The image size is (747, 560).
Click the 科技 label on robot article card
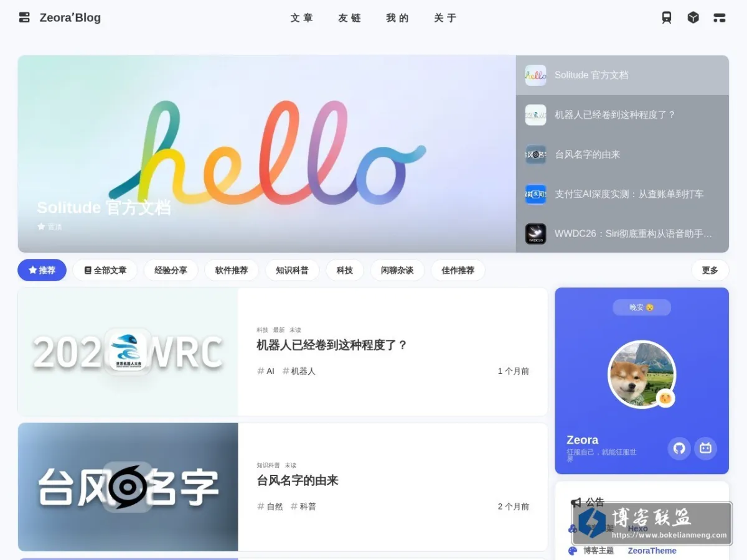[262, 330]
